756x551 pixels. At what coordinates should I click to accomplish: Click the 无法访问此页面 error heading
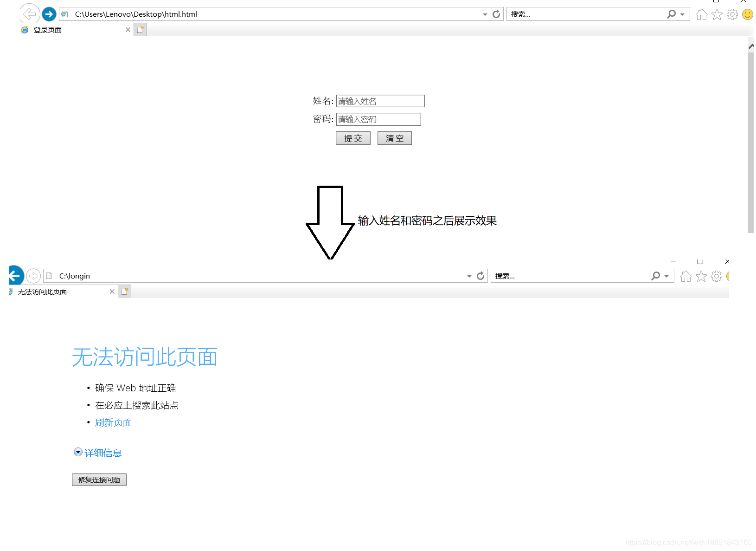coord(145,357)
